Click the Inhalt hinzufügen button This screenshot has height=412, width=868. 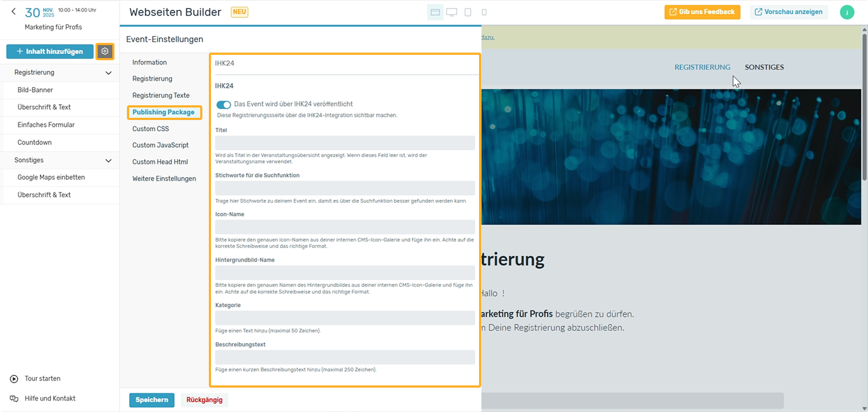[50, 52]
